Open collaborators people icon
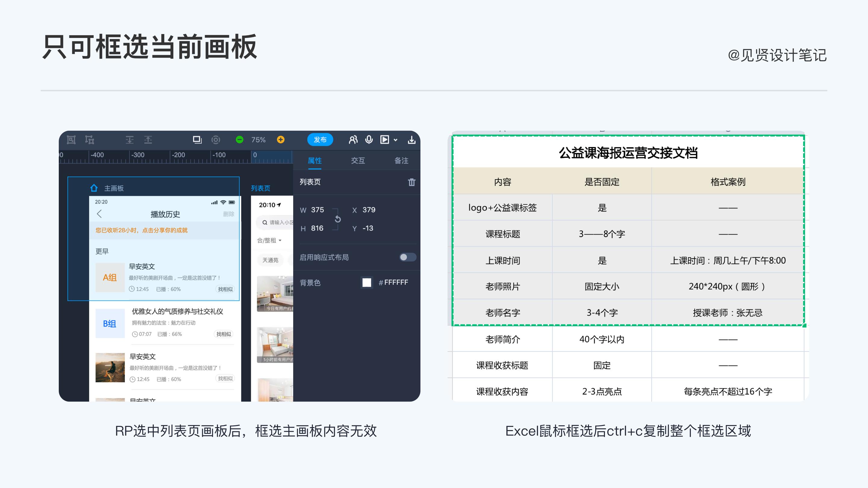Screen dimensions: 868x488 click(x=353, y=140)
